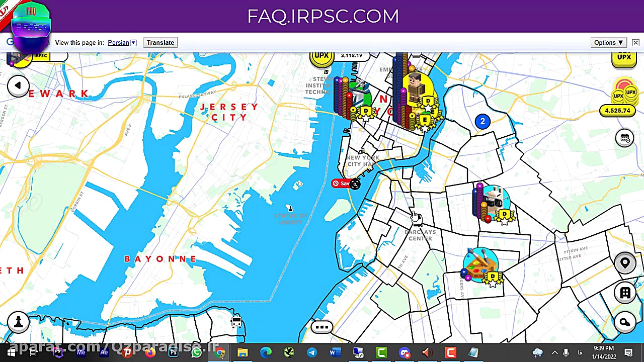Open the calendar icon on right side
Image resolution: width=644 pixels, height=362 pixels.
tap(625, 139)
